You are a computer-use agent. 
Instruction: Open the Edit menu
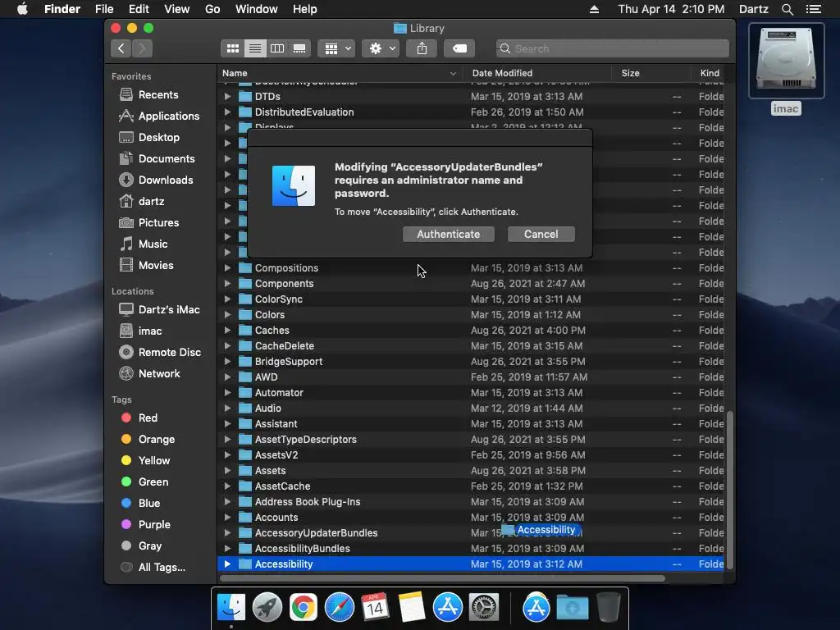point(139,9)
